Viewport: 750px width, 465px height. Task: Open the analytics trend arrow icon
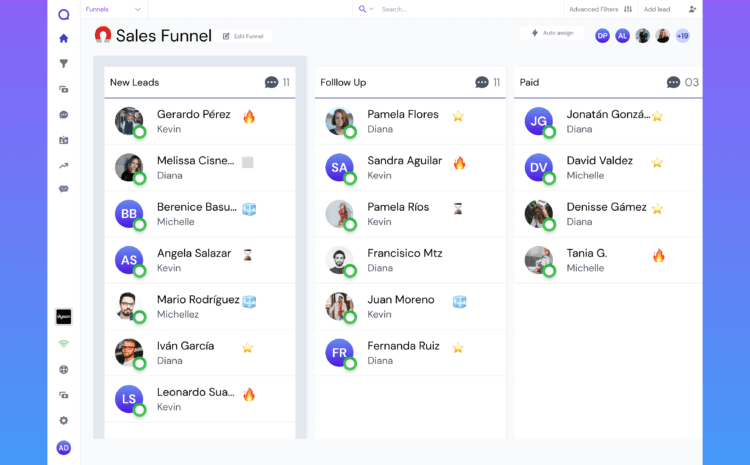[x=64, y=166]
